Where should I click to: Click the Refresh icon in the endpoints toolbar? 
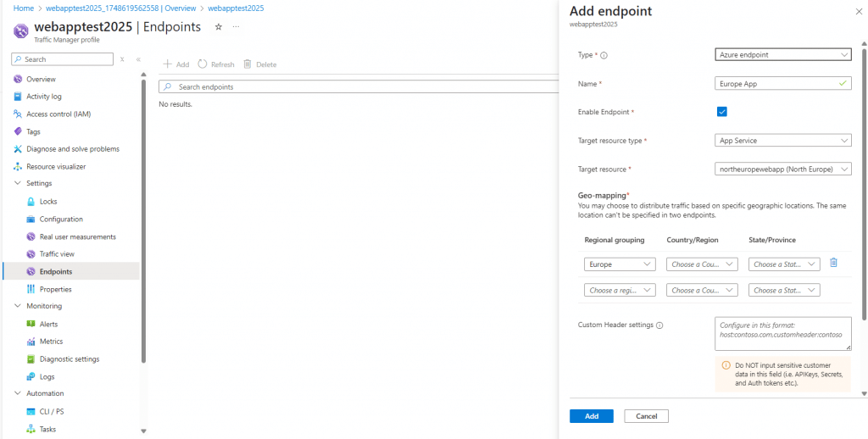click(x=203, y=64)
